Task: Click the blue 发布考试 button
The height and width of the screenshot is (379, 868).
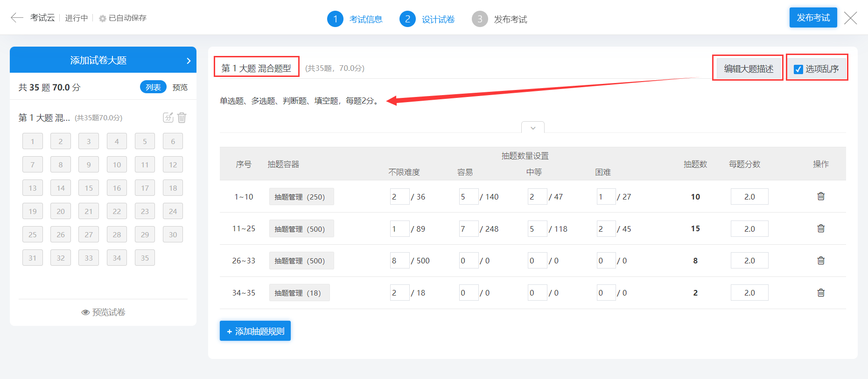Action: tap(813, 18)
